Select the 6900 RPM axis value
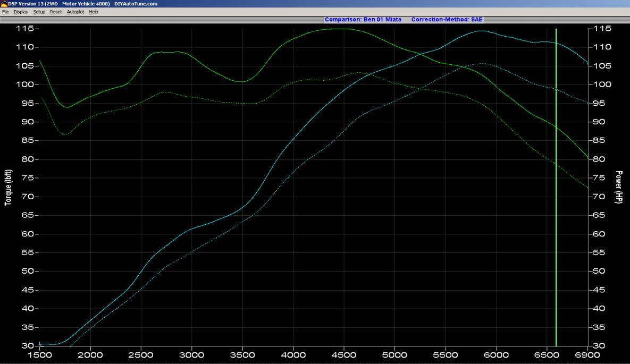Screen dimensions: 630x364 [x=588, y=354]
